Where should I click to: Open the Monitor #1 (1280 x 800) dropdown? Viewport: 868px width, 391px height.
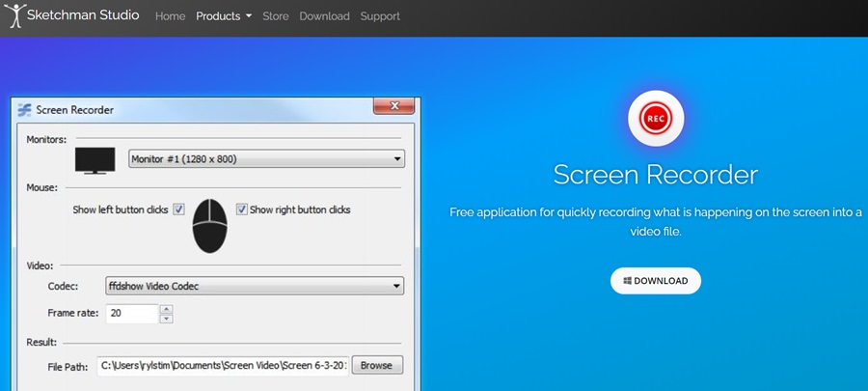267,159
